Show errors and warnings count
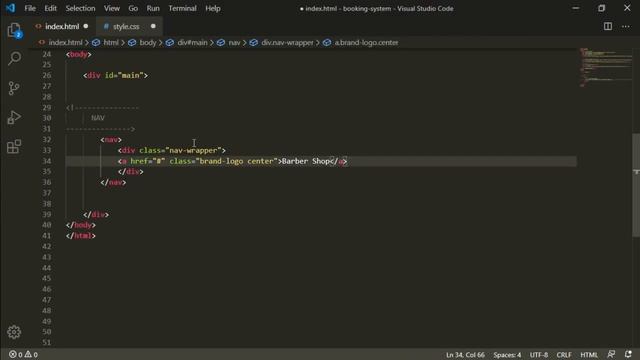 click(x=23, y=354)
